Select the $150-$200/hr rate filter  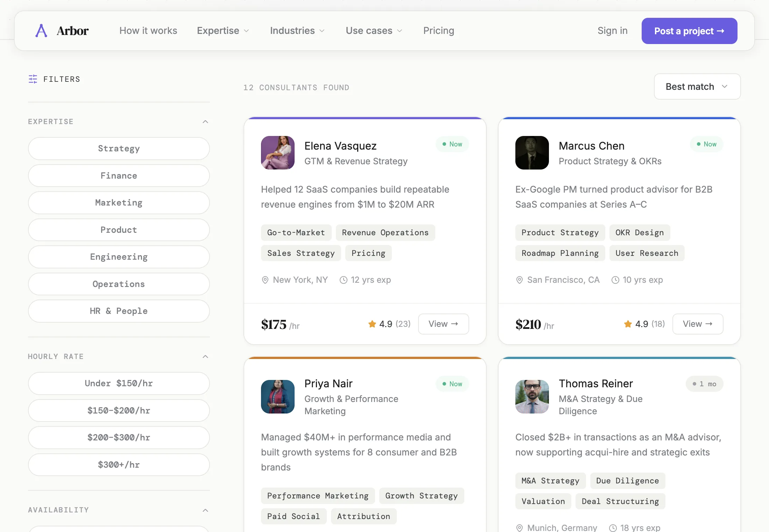pos(119,410)
